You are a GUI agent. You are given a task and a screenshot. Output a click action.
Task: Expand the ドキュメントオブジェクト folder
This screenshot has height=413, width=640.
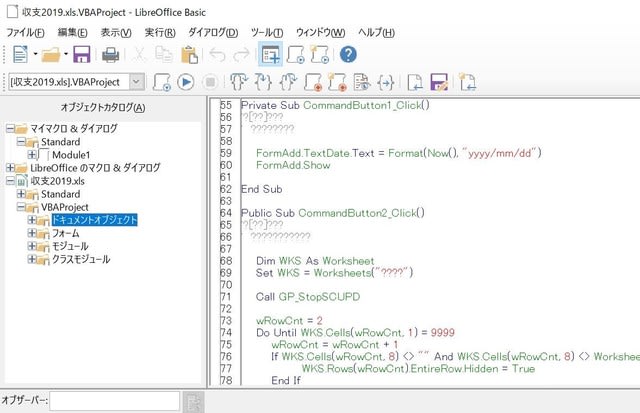pyautogui.click(x=32, y=220)
